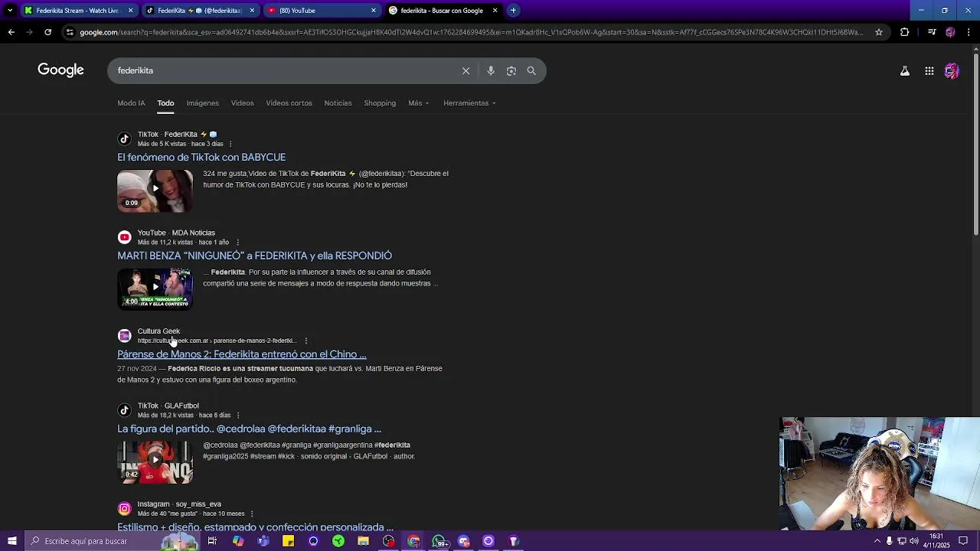Open search by image camera icon

[511, 70]
